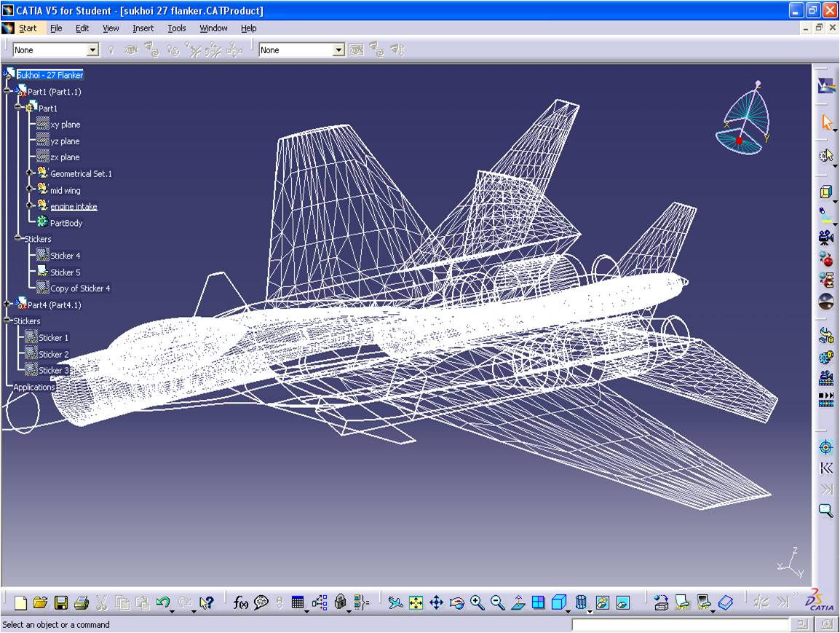Select the zx plane in the tree

click(65, 157)
